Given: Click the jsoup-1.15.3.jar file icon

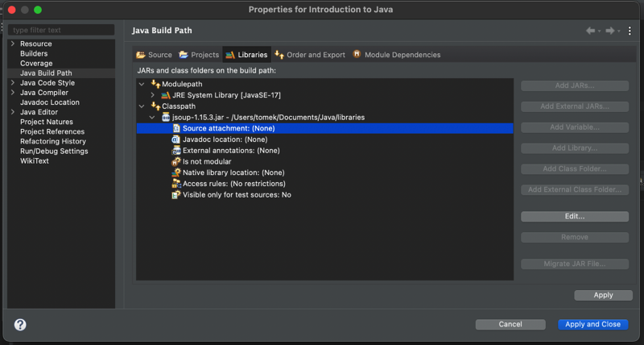Looking at the screenshot, I should coord(166,117).
